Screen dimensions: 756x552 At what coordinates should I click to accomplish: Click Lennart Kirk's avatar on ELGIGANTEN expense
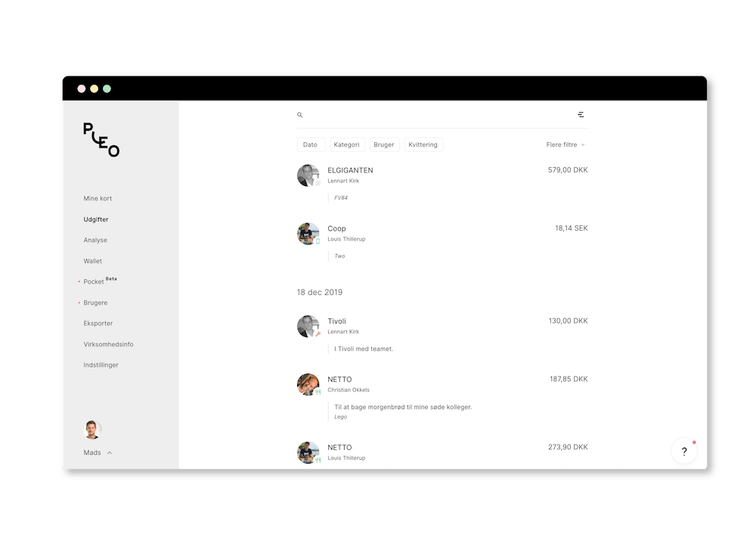pyautogui.click(x=308, y=175)
